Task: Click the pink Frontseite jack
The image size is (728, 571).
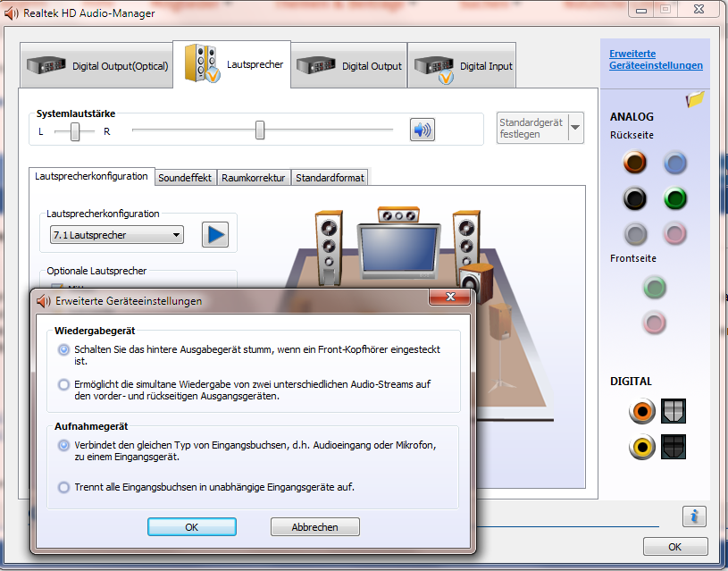Action: pos(654,323)
